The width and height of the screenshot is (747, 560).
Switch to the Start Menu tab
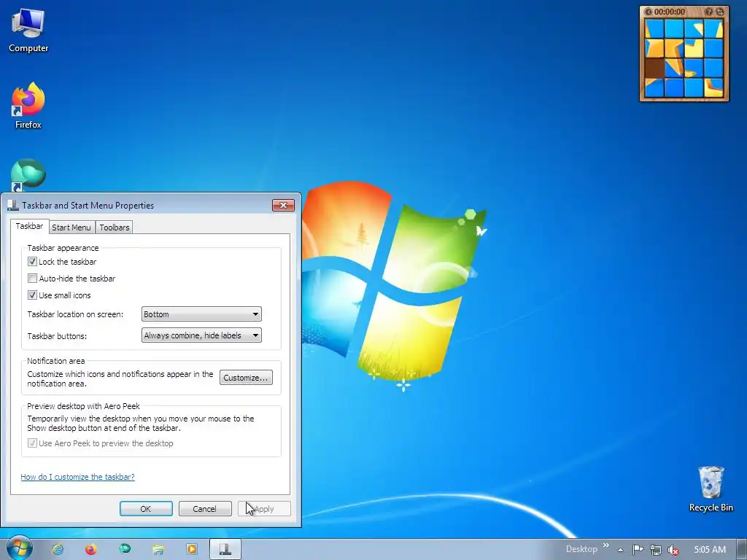[x=71, y=227]
